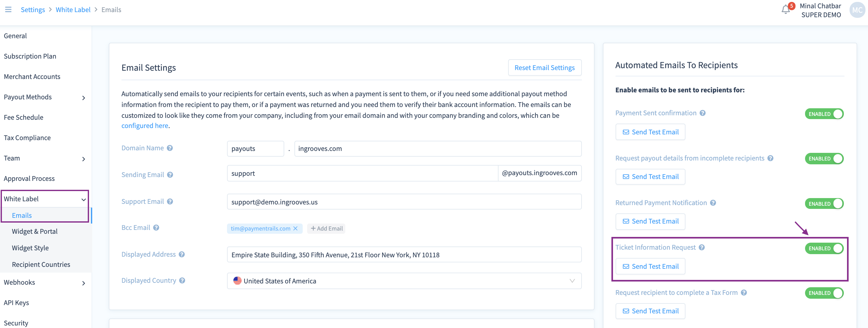
Task: Click the Sending Email help icon
Action: coord(170,175)
